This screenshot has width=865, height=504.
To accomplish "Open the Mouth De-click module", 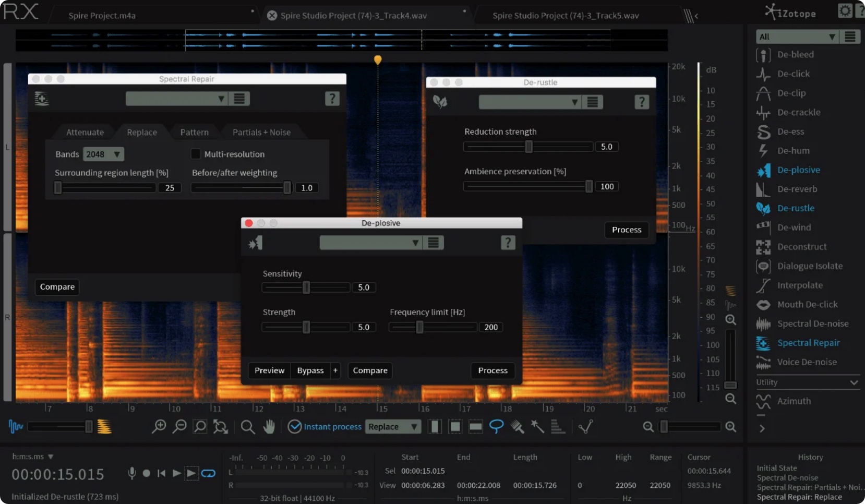I will pos(809,305).
